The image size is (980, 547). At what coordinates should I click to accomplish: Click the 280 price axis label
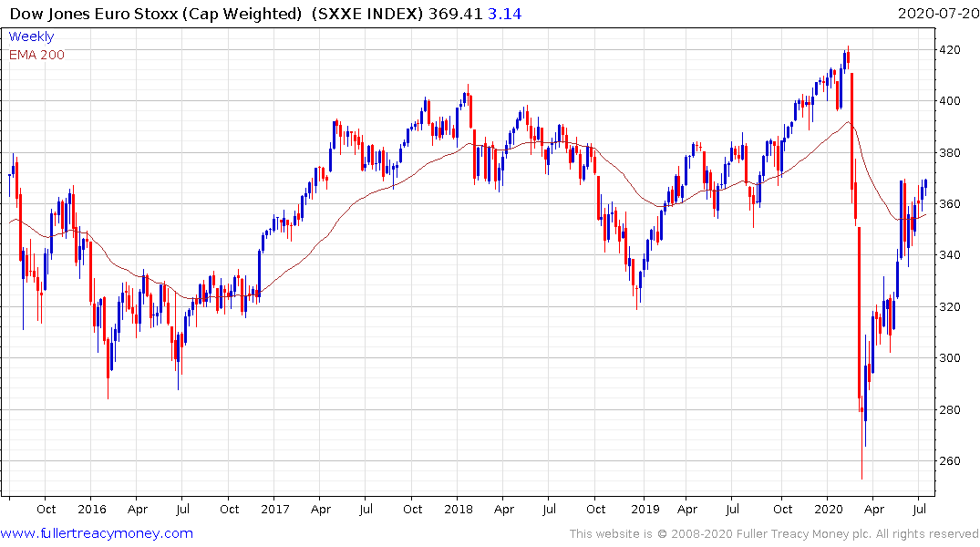tap(950, 410)
